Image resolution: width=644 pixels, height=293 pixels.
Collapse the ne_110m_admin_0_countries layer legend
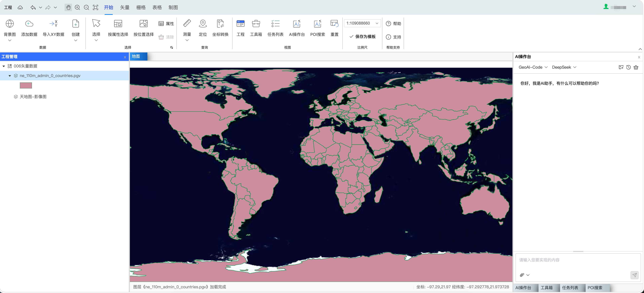10,76
